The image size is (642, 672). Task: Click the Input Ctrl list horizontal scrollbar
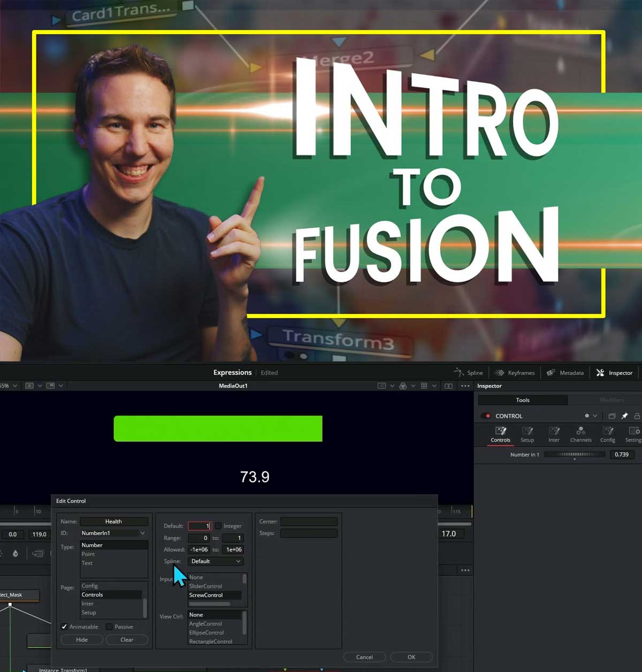(x=209, y=604)
